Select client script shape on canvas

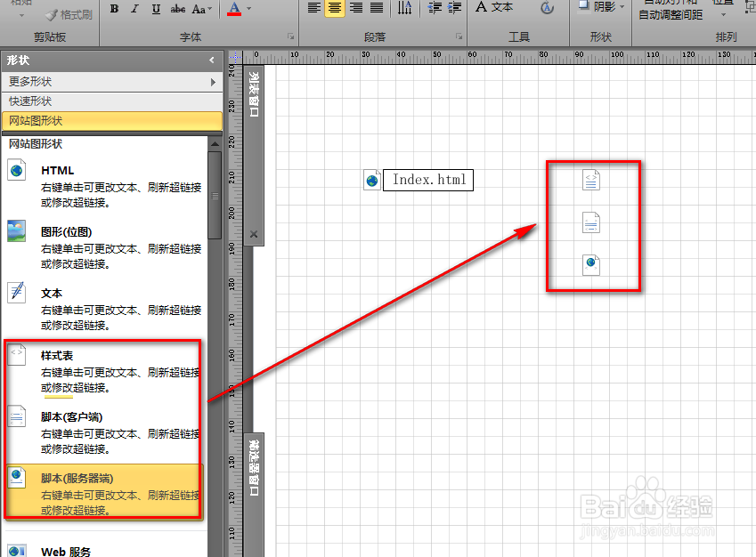591,222
